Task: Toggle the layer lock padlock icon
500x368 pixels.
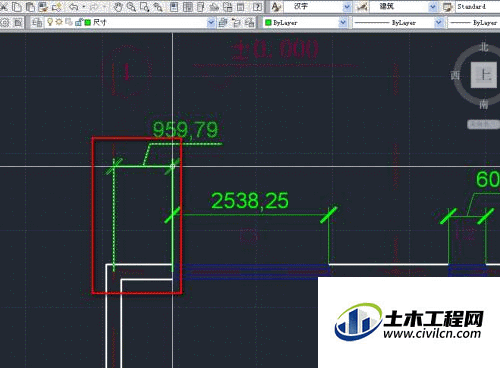Action: pos(79,22)
